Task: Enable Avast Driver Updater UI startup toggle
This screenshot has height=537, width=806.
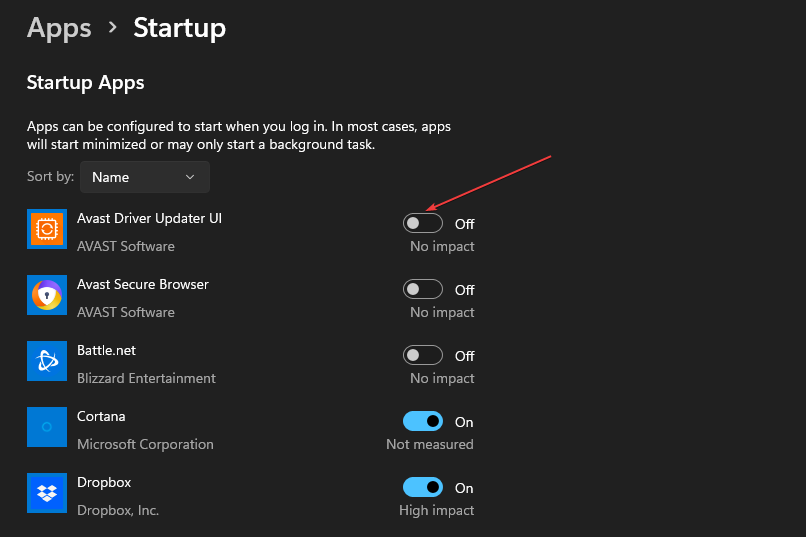Action: pos(423,223)
